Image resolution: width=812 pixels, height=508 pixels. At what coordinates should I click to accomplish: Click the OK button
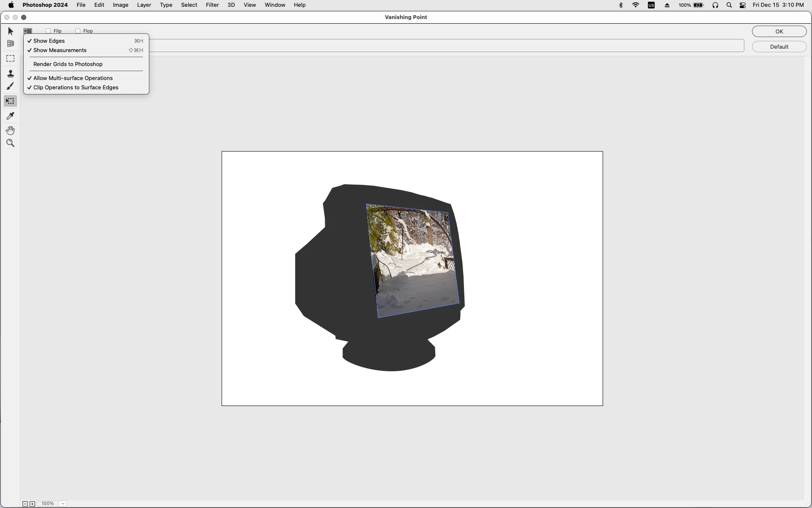[x=779, y=31]
